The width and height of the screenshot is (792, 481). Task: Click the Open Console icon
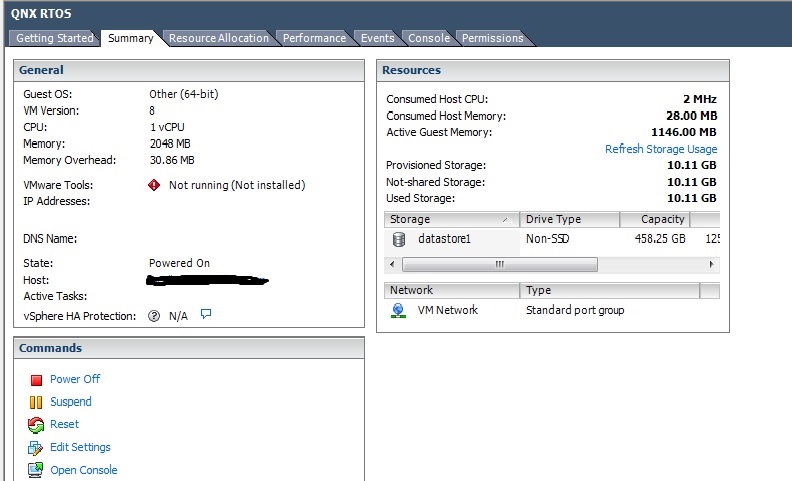pyautogui.click(x=36, y=470)
